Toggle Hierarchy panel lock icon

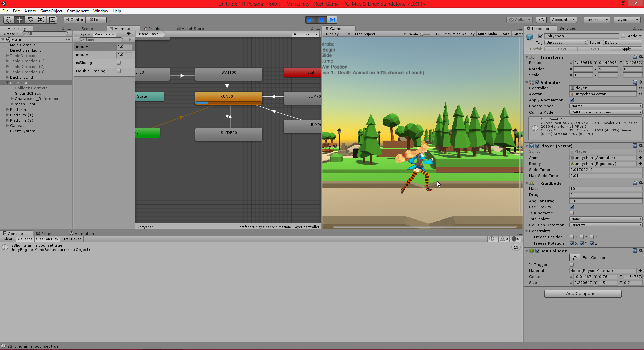click(x=63, y=29)
